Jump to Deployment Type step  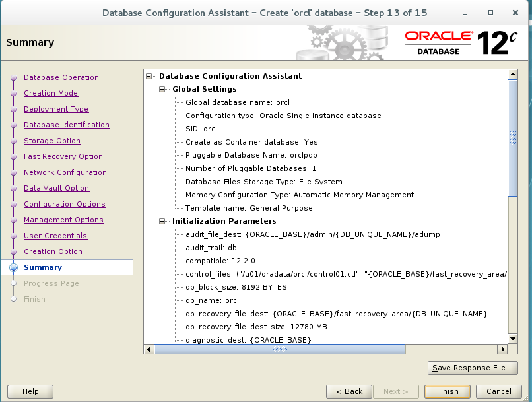[x=56, y=109]
